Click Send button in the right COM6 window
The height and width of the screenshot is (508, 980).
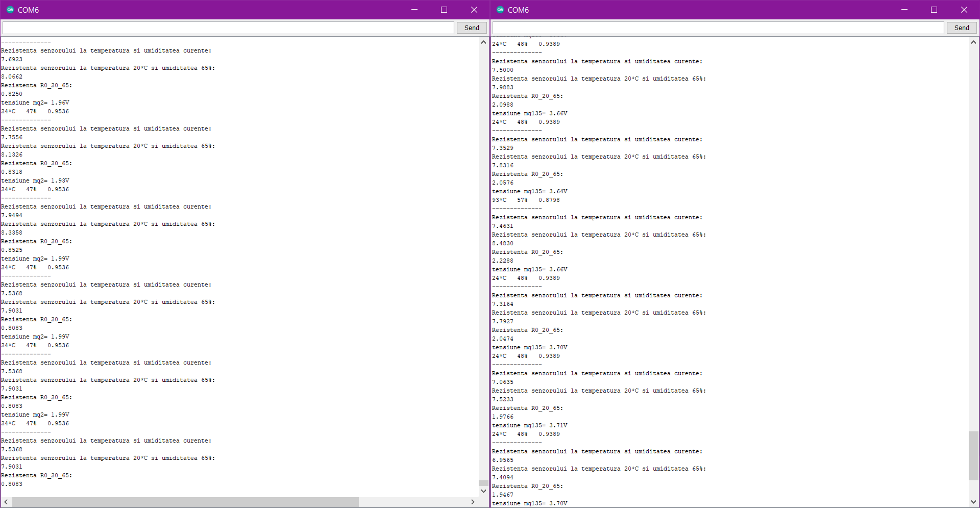(962, 28)
